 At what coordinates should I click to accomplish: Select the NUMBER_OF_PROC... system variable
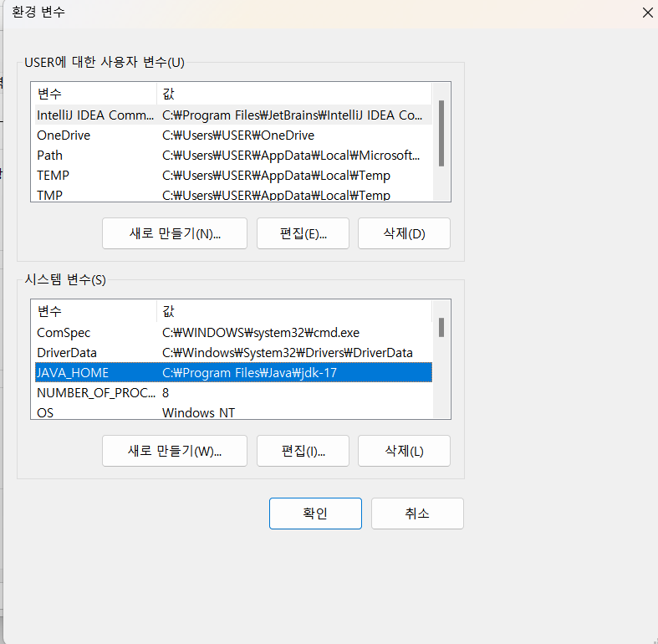233,392
